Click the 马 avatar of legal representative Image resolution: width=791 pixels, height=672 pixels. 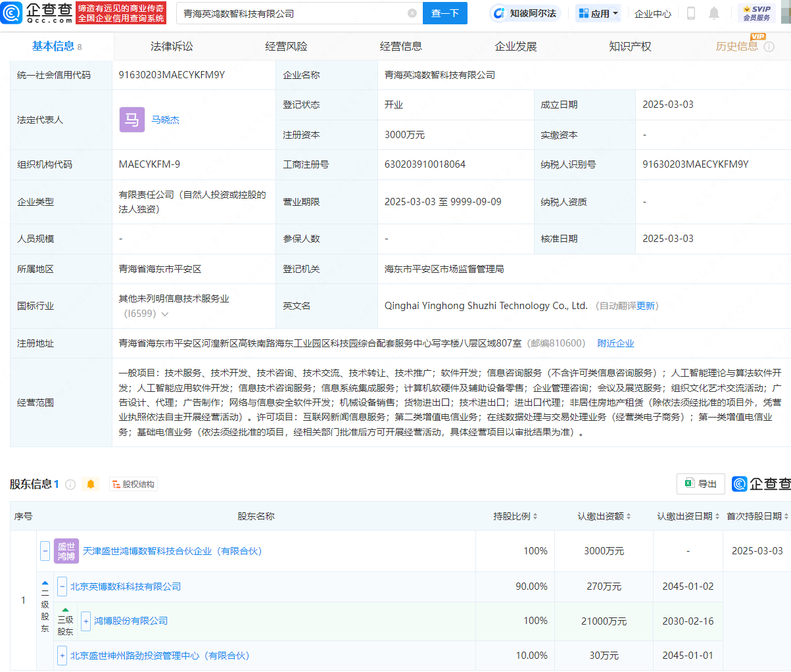point(132,120)
